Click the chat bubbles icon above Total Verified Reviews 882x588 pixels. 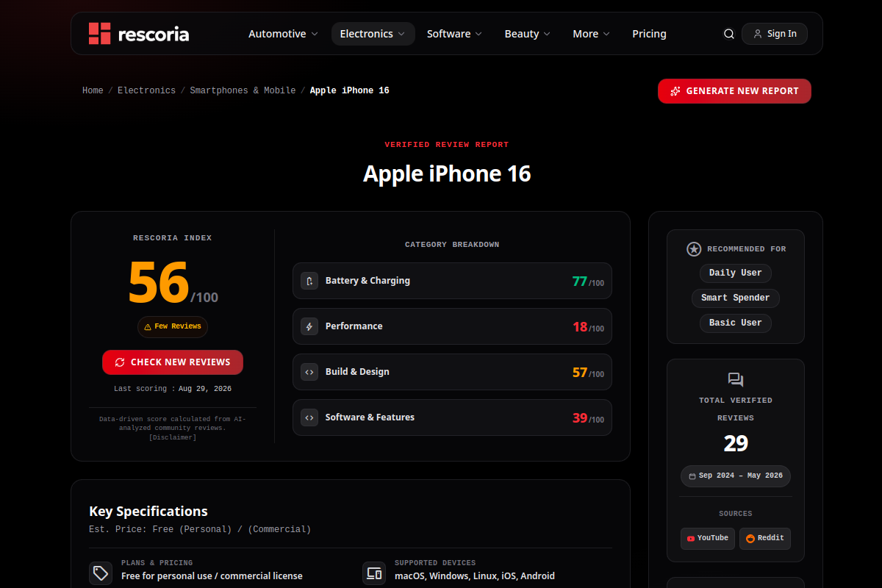736,380
